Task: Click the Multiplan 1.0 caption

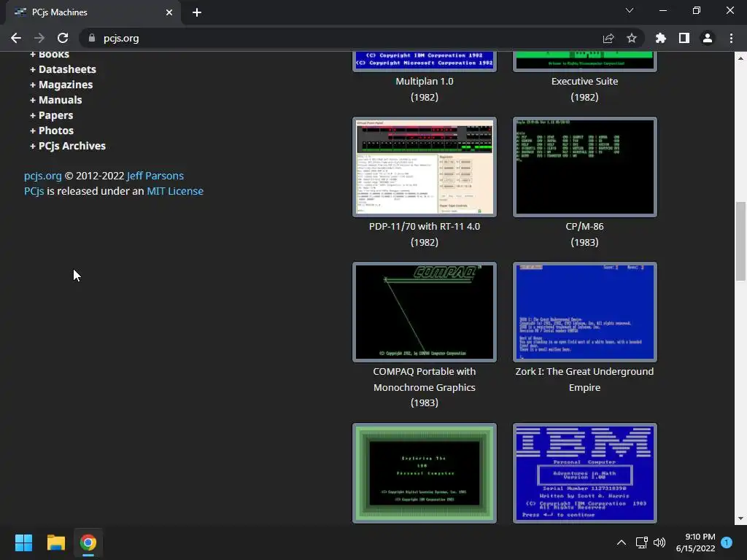Action: pyautogui.click(x=425, y=82)
